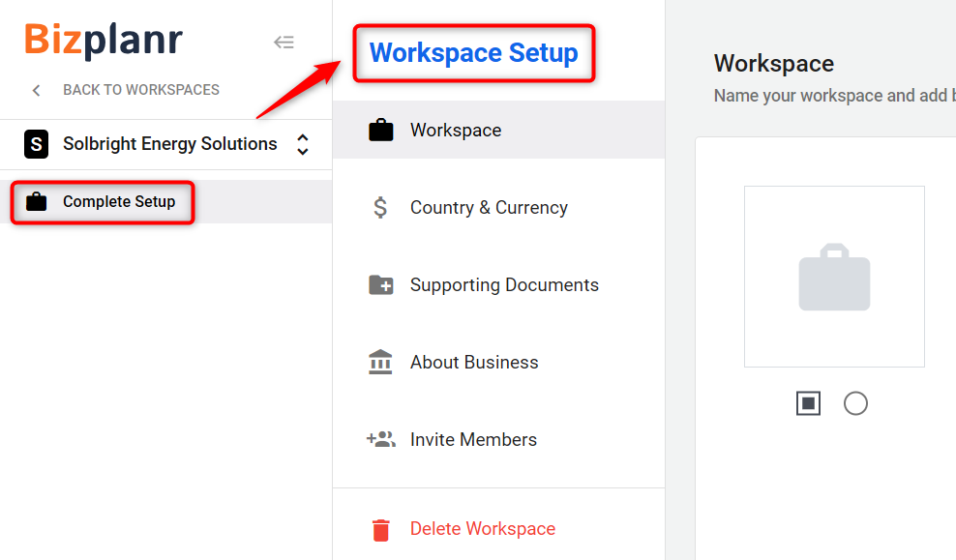Image resolution: width=956 pixels, height=560 pixels.
Task: Open the Solbright Energy Solutions workspace switcher
Action: pos(165,144)
